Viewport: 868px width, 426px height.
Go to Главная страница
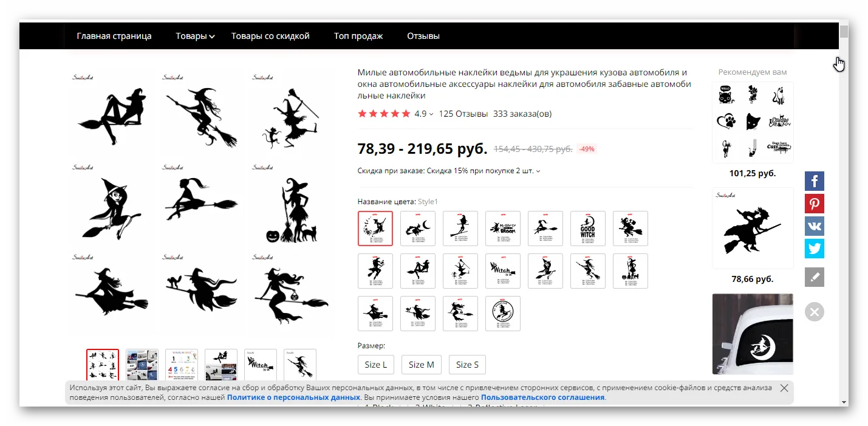114,36
